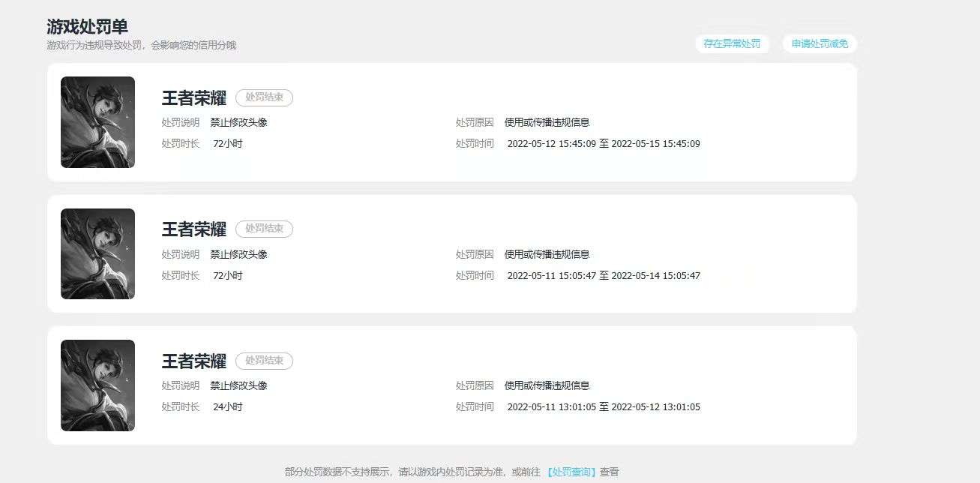Click 72小时 in the 2022-05-11 15:05:47 card
Viewport: 980px width, 483px height.
pos(228,275)
